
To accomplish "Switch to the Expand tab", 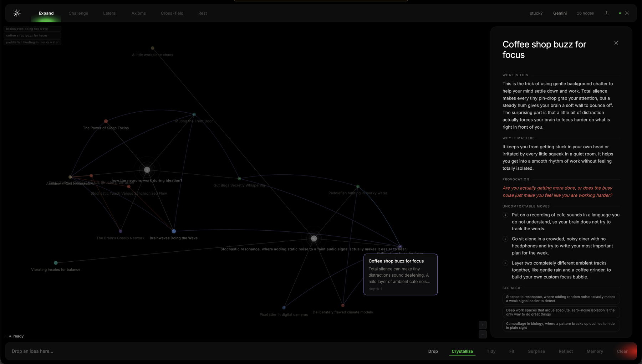I will pos(46,13).
